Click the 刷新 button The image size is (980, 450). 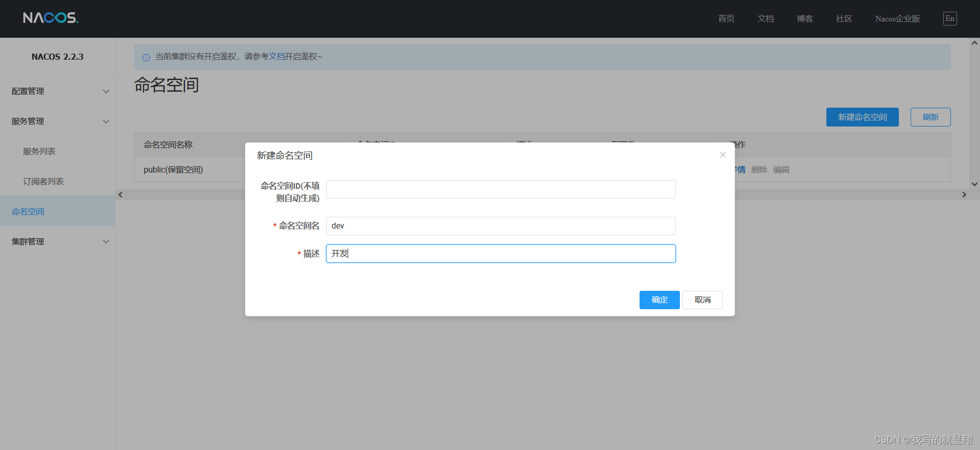pyautogui.click(x=930, y=117)
